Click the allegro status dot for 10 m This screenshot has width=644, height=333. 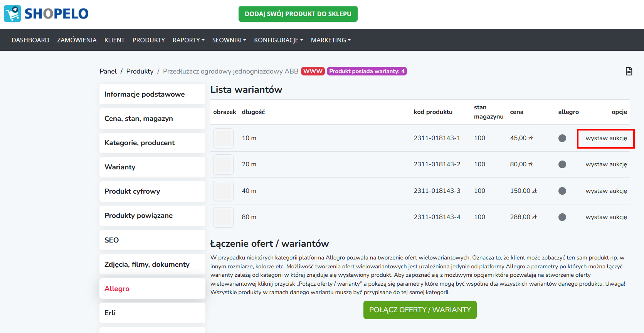click(x=562, y=138)
